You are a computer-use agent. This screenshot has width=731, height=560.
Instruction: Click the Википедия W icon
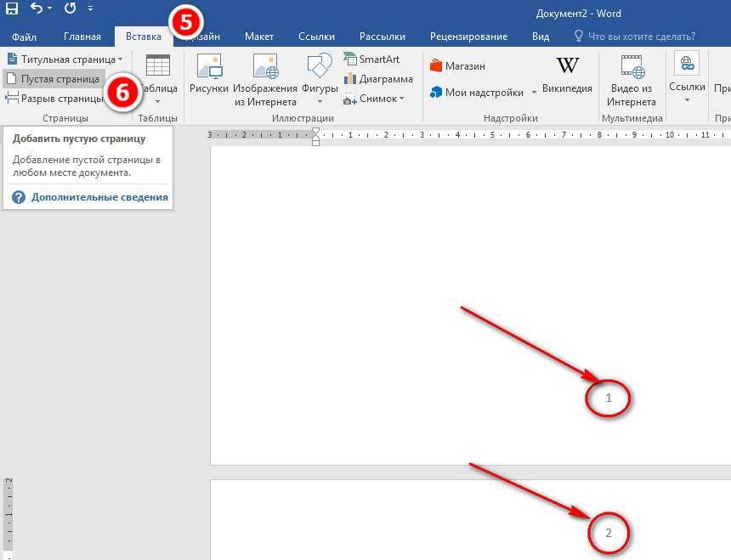tap(567, 65)
